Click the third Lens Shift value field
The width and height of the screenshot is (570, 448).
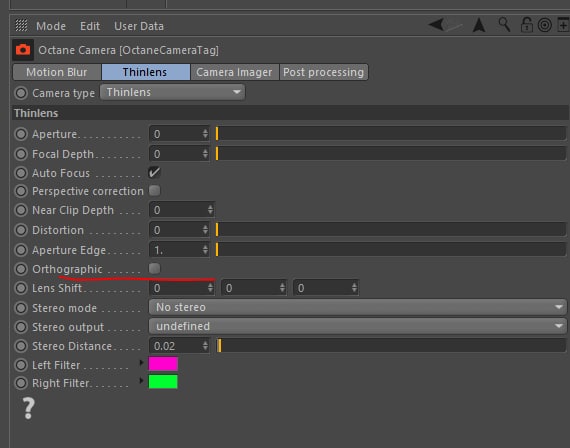326,288
